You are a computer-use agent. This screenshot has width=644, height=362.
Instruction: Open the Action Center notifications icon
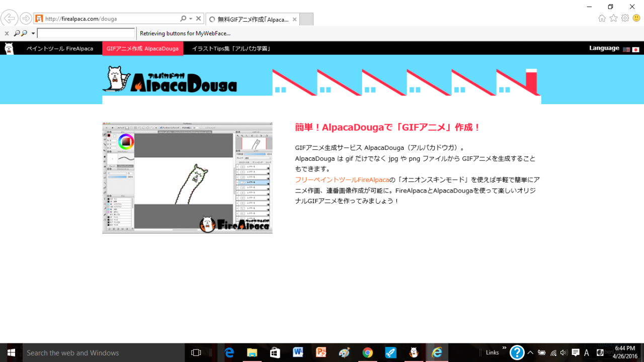pos(576,352)
